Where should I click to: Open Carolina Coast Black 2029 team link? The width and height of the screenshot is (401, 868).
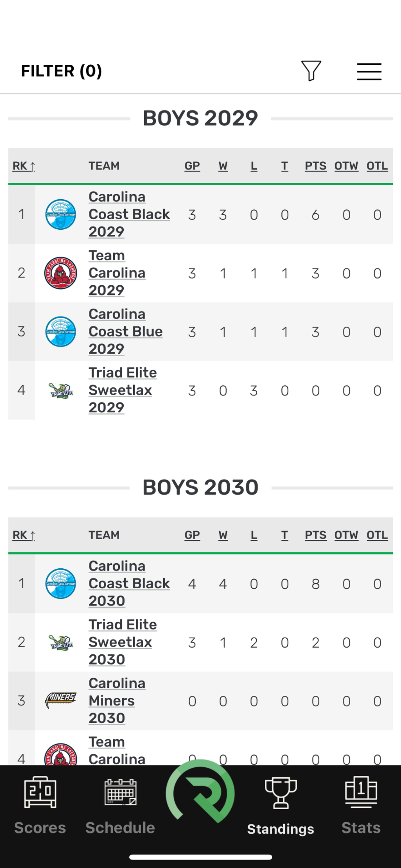(129, 214)
